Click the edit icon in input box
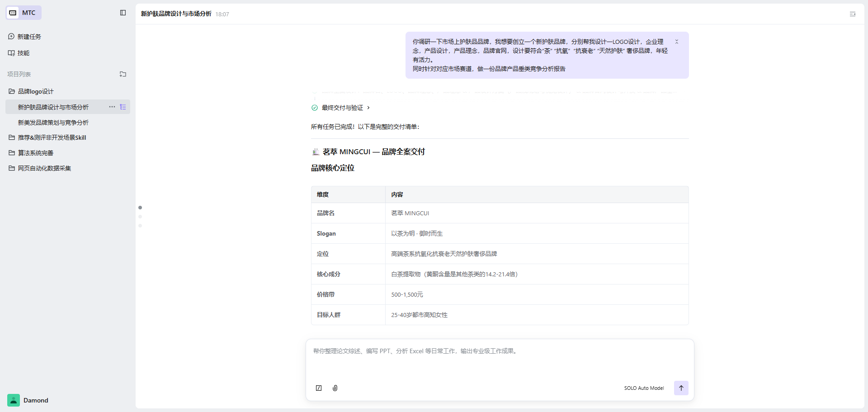The image size is (868, 412). tap(319, 388)
